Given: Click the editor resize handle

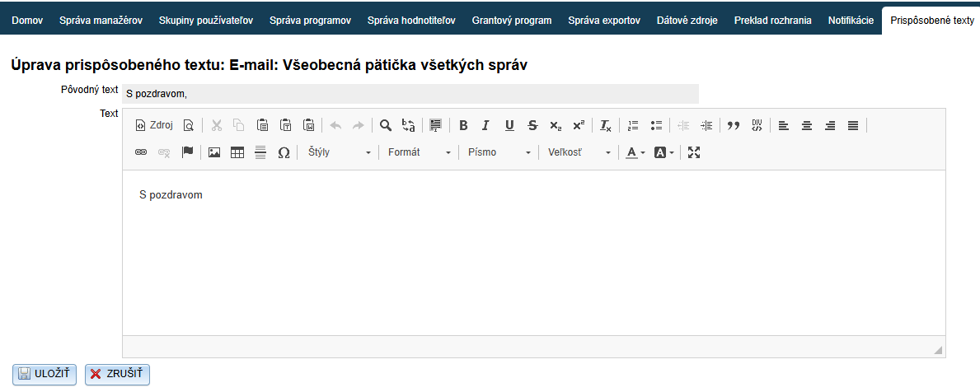Looking at the screenshot, I should point(938,350).
